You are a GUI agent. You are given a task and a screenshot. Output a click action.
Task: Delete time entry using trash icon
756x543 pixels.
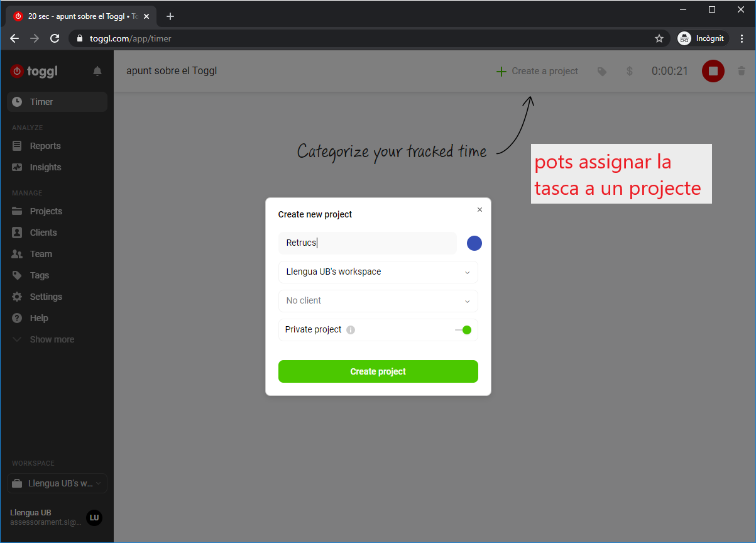(742, 71)
